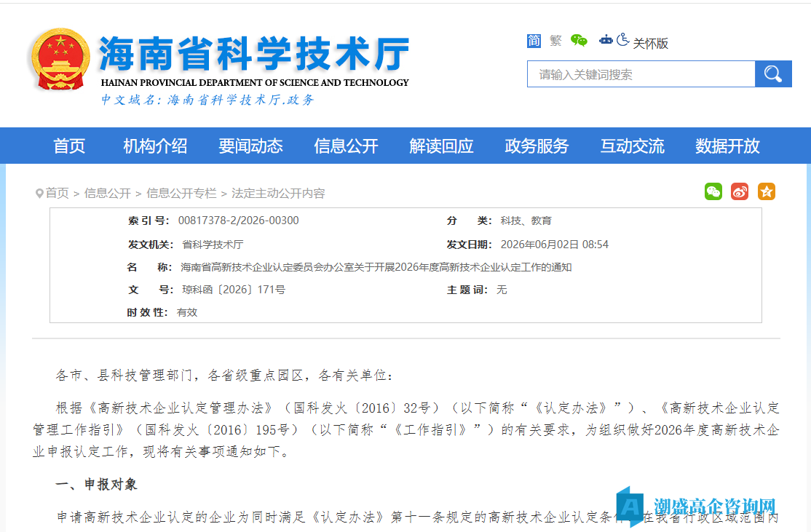Select publish date 2026年06月02日 08:54
811x532 pixels.
pos(555,245)
